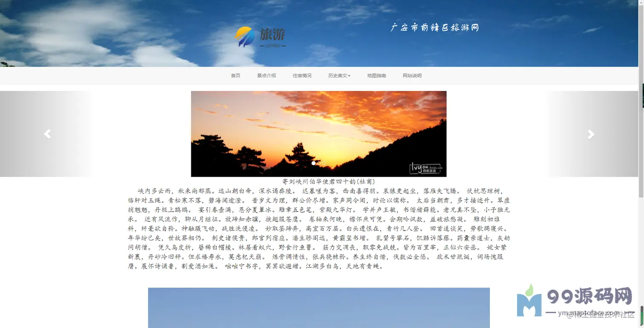644x328 pixels.
Task: Select the second carousel indicator dot
Action: [319, 163]
